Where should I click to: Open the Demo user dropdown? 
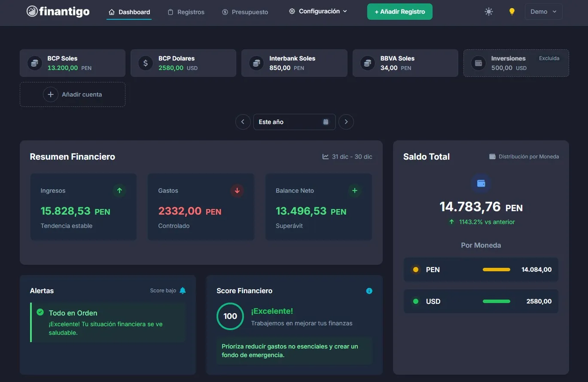pos(543,12)
